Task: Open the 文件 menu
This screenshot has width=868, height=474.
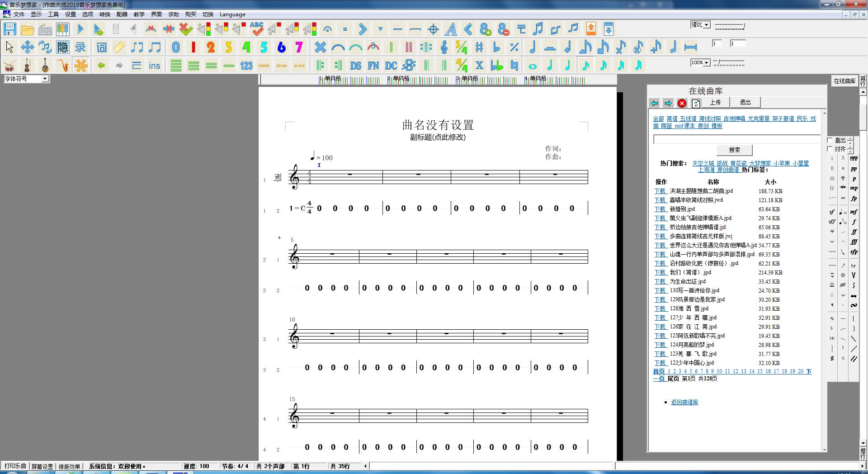Action: tap(19, 14)
